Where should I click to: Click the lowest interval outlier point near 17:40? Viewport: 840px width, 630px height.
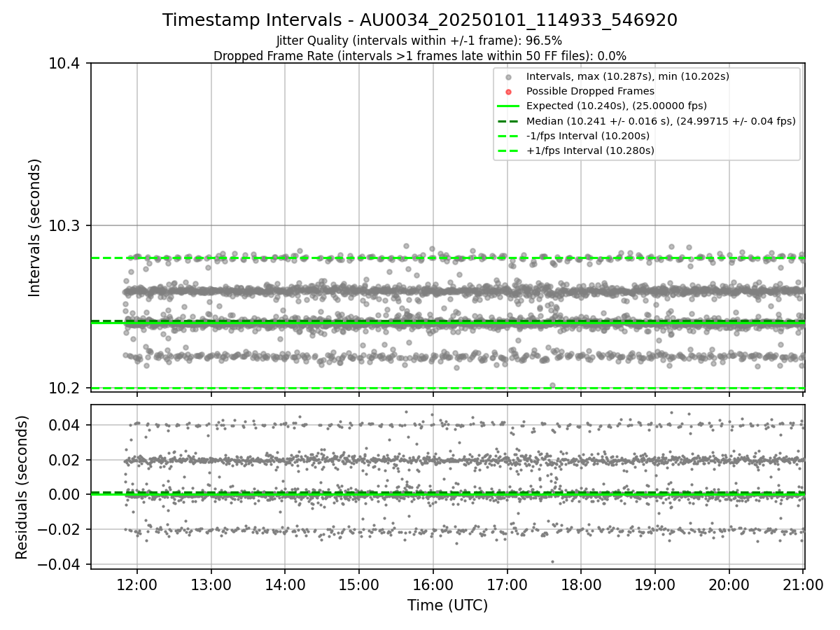(552, 385)
